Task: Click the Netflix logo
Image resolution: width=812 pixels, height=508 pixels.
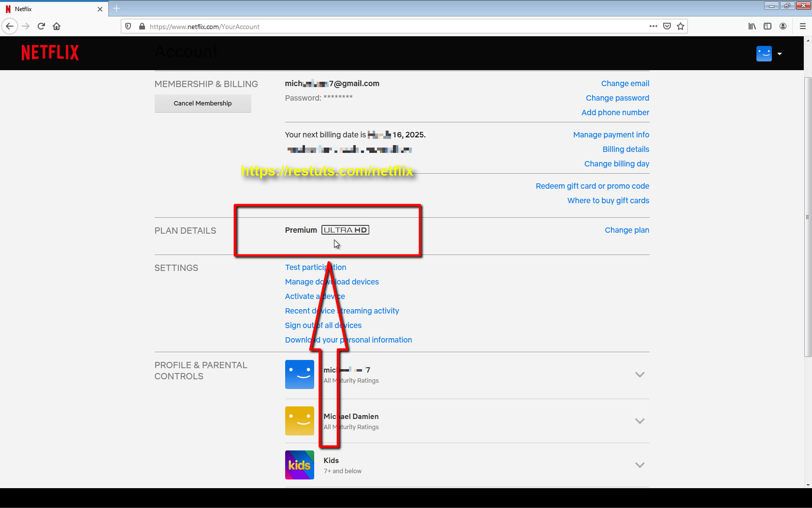Action: pyautogui.click(x=50, y=53)
